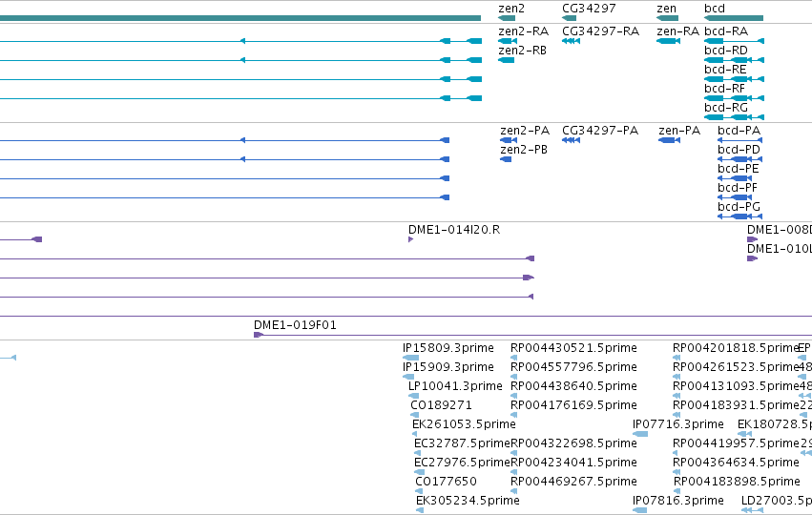This screenshot has width=812, height=515.
Task: Click transcript CG34297-RA
Action: (x=601, y=31)
